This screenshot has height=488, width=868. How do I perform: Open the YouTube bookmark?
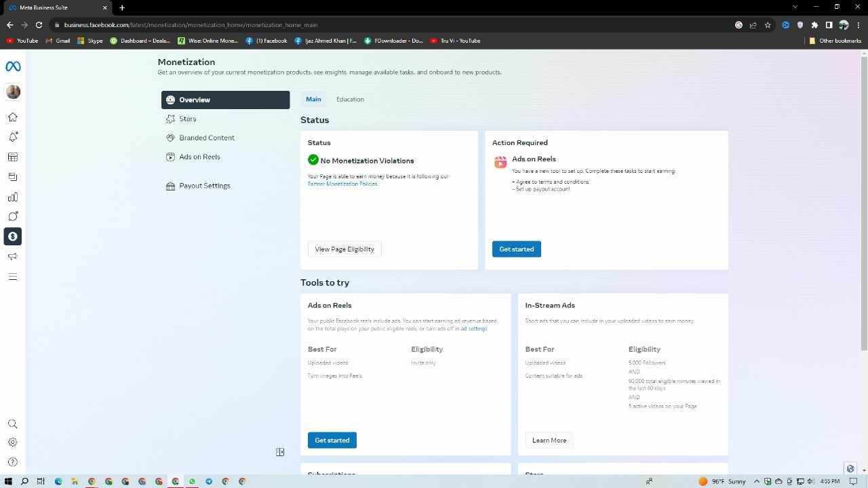tap(22, 41)
